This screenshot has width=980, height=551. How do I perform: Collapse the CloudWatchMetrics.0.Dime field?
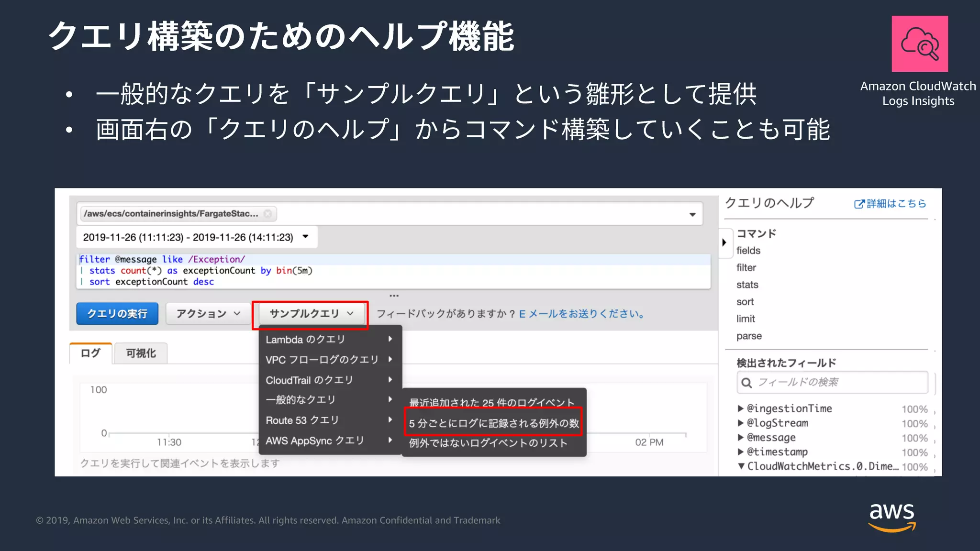(741, 466)
